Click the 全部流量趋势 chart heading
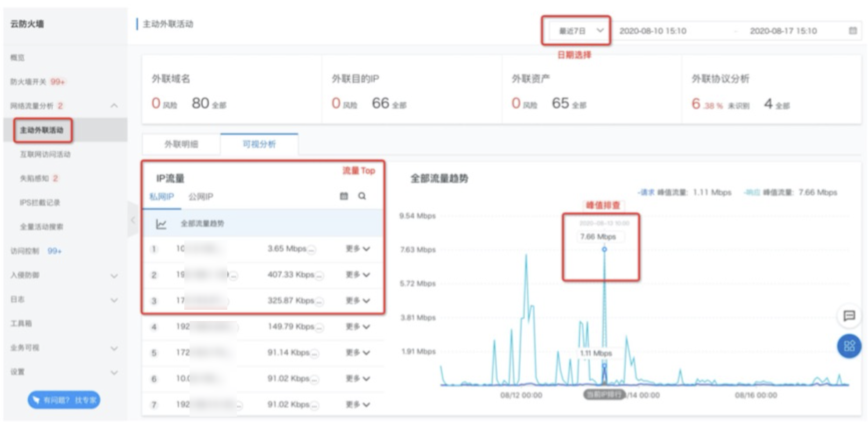The height and width of the screenshot is (422, 868). tap(439, 179)
